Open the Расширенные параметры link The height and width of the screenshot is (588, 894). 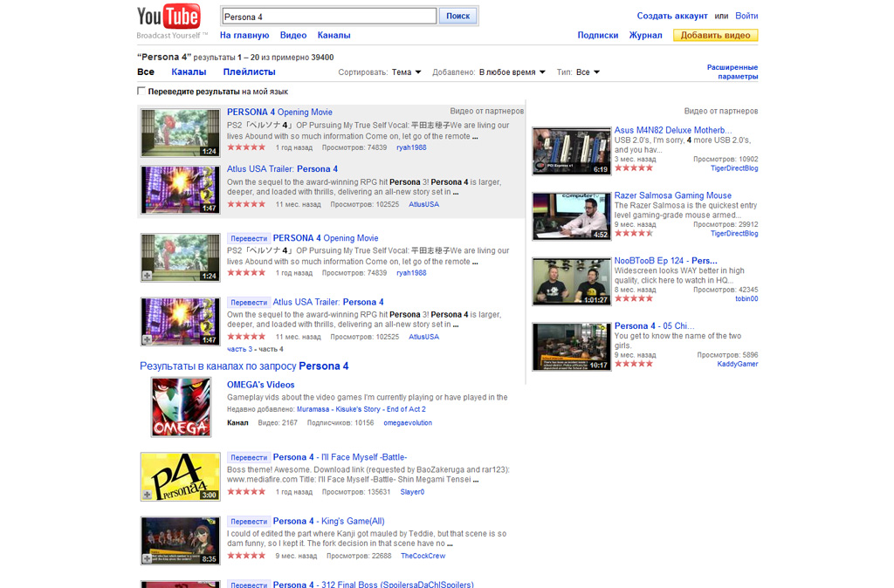click(732, 72)
